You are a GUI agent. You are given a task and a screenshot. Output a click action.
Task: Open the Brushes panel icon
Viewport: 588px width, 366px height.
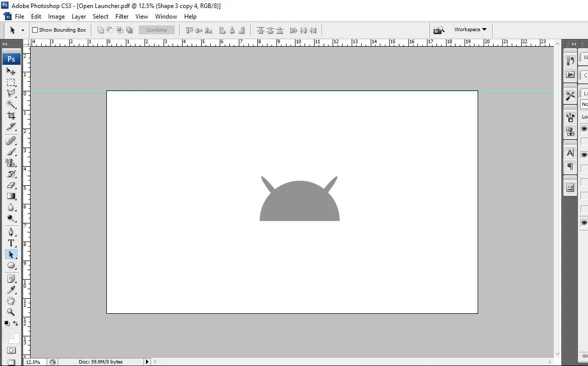(570, 118)
